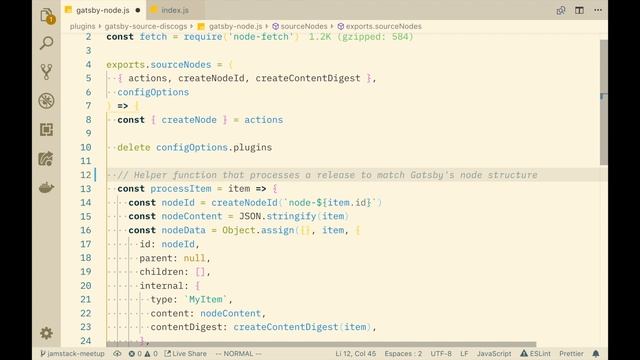
Task: Click the ESLint warning status item
Action: pyautogui.click(x=535, y=353)
